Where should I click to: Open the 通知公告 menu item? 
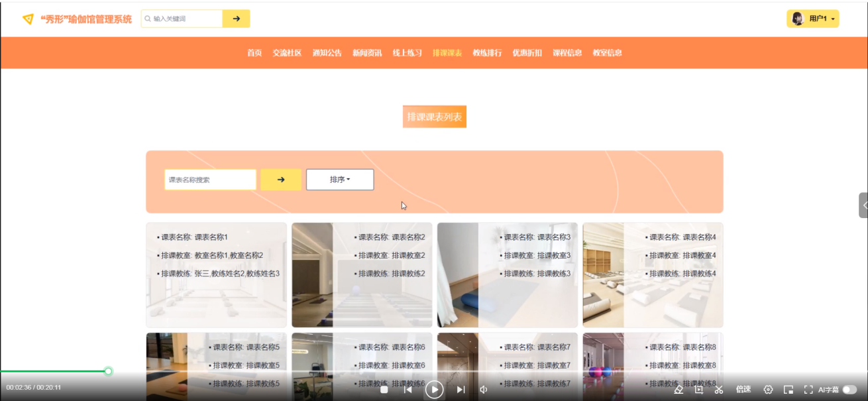[327, 53]
